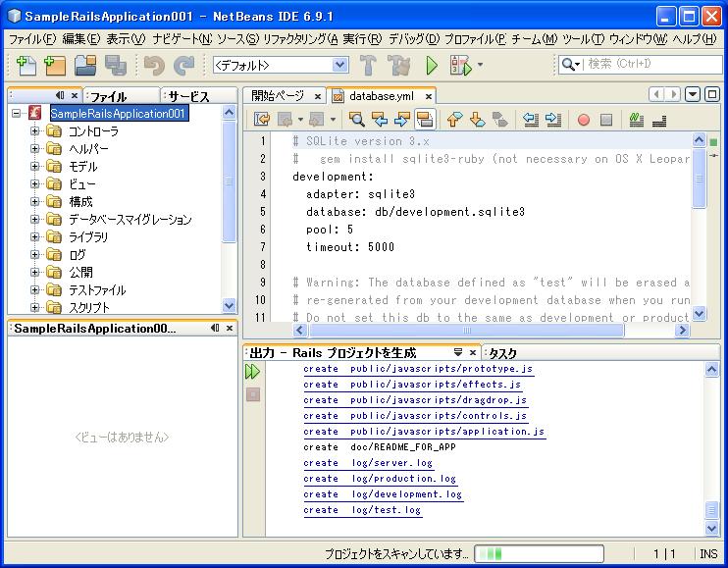Click link create public/javascripts/application.js

[424, 432]
